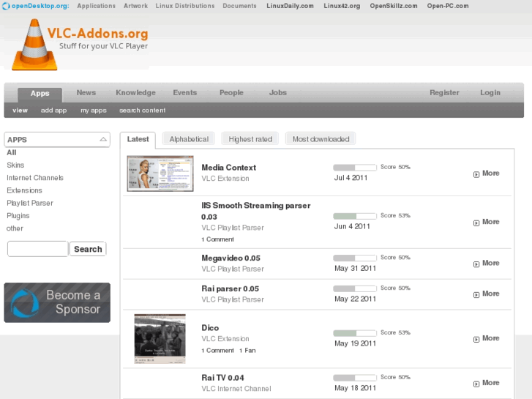Screen dimensions: 532x399
Task: Select the Skins category
Action: [x=15, y=165]
